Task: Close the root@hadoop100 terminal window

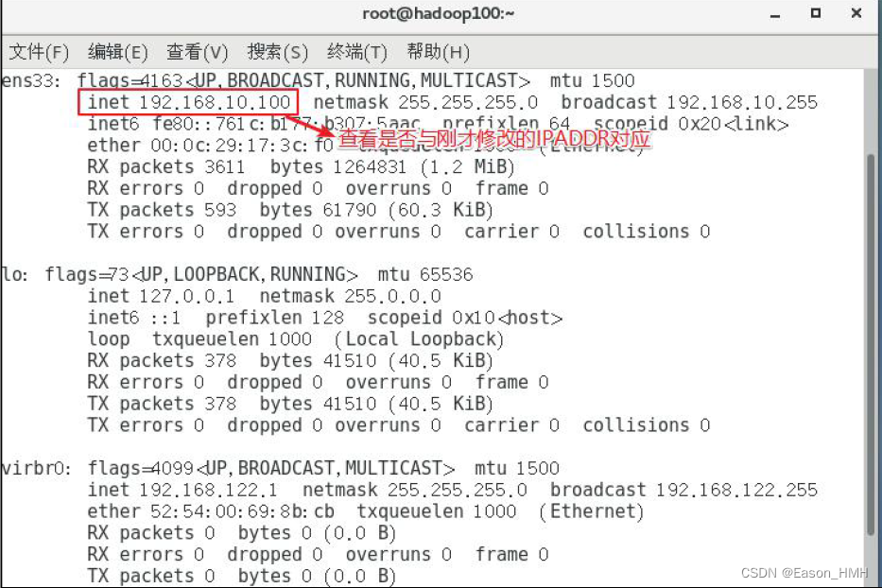Action: [856, 13]
